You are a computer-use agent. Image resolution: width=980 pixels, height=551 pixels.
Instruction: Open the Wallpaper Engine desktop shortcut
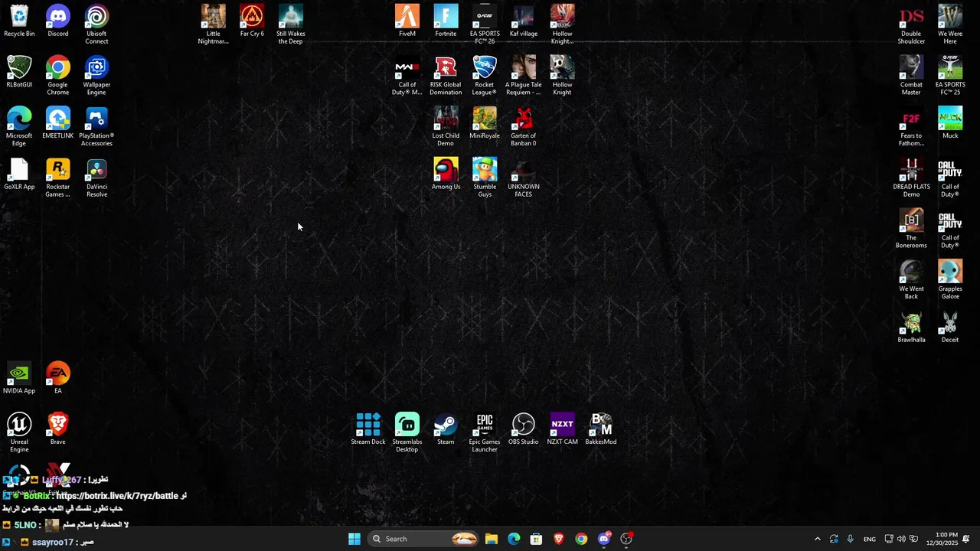(96, 76)
